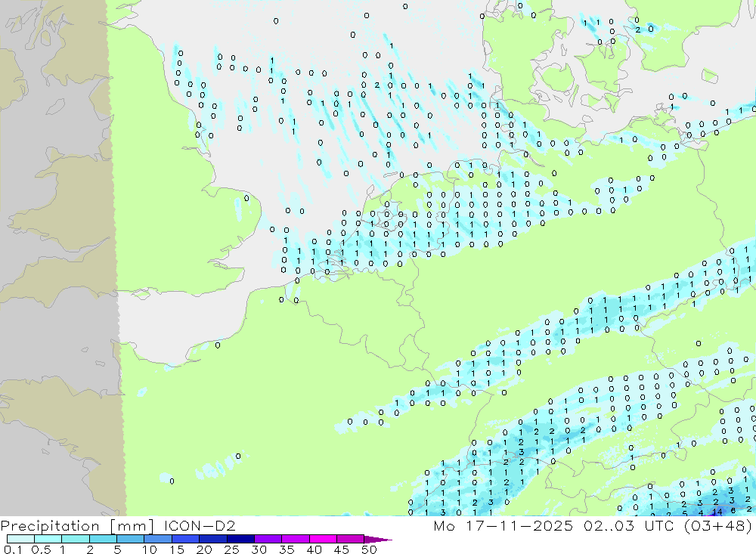The width and height of the screenshot is (756, 554).
Task: Click the '[mm]' unit label
Action: tap(132, 526)
